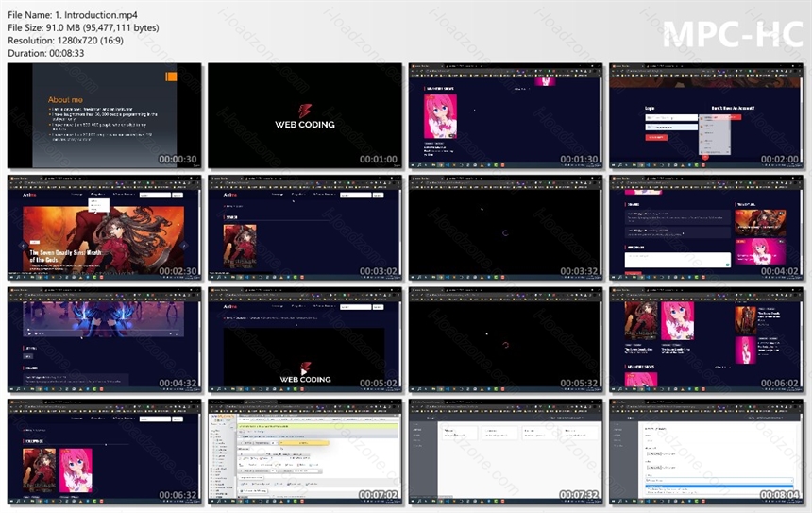
Task: Select the thumbnail stamped 00:01:00
Action: click(x=305, y=115)
